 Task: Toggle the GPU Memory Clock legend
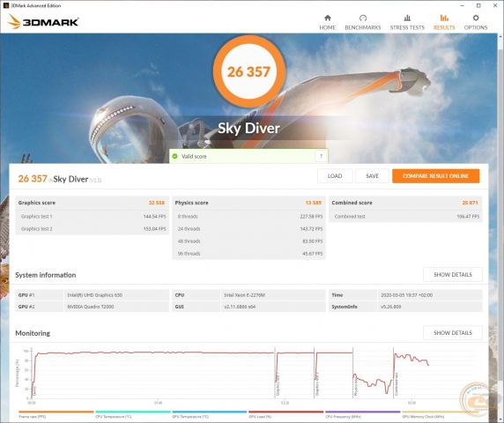(x=439, y=414)
